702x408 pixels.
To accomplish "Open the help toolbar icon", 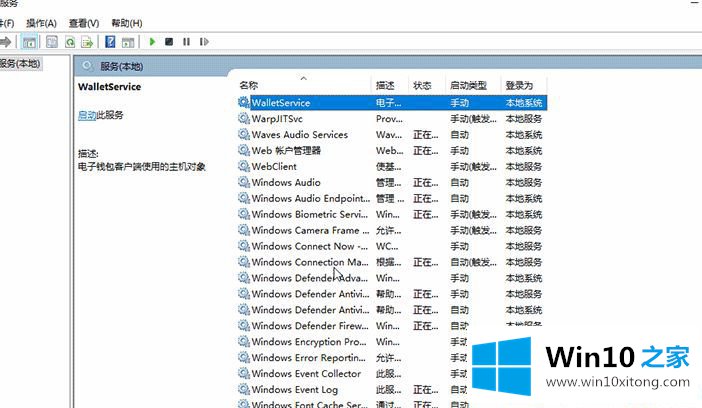I will point(110,42).
